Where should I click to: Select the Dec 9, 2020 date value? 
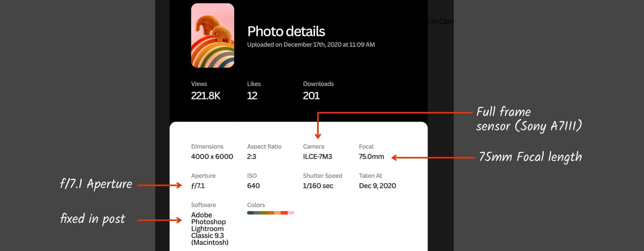click(x=377, y=186)
